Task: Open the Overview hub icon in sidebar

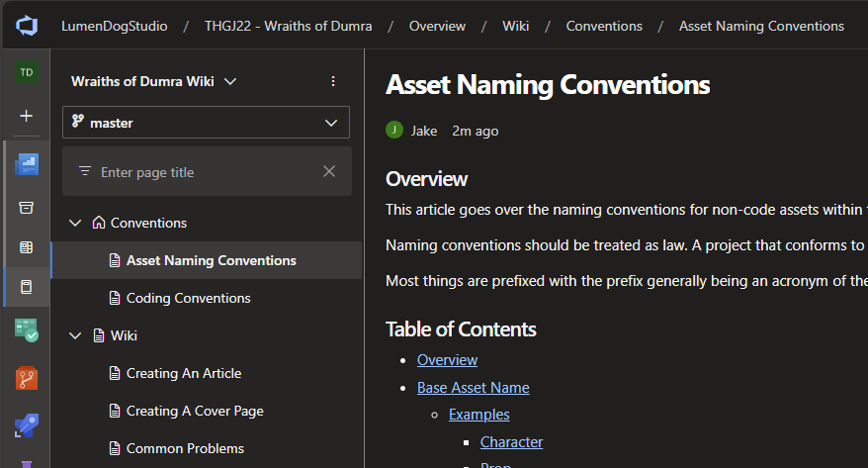Action: (27, 164)
